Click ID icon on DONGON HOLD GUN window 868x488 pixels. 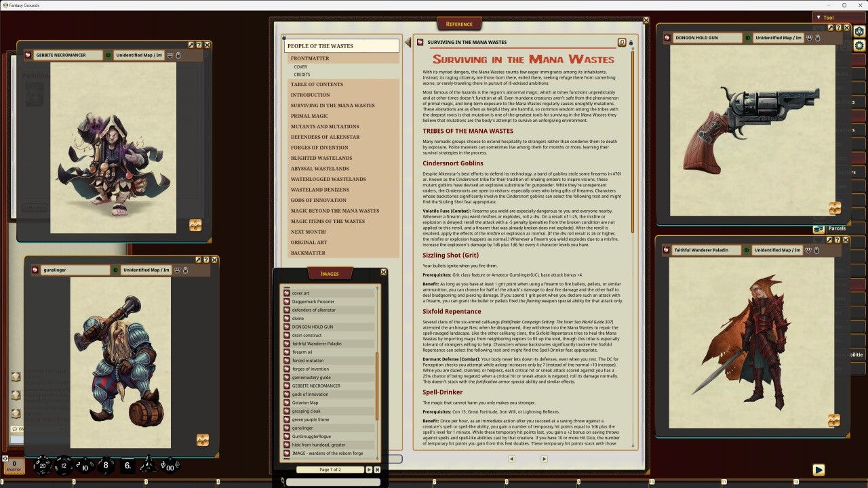[x=747, y=38]
